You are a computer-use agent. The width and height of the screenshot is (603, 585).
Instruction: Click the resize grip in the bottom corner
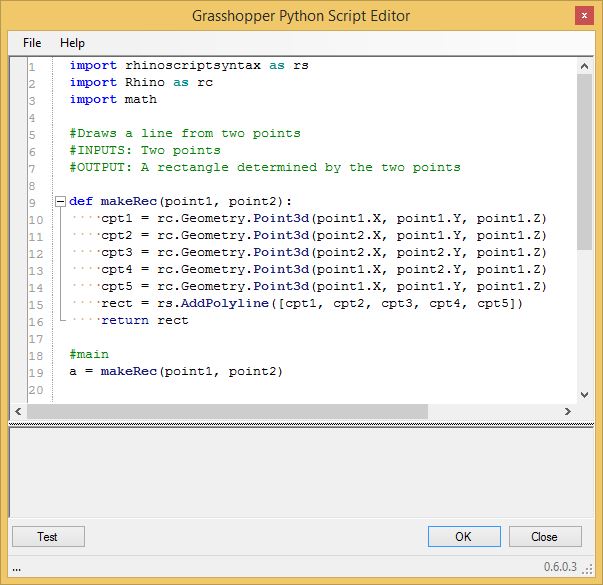588,569
